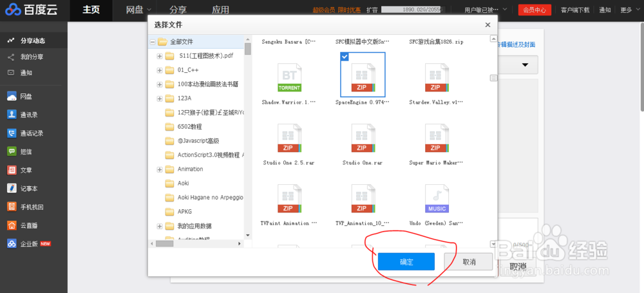Select TVP_Animation_10 zip file
644x293 pixels.
click(363, 198)
